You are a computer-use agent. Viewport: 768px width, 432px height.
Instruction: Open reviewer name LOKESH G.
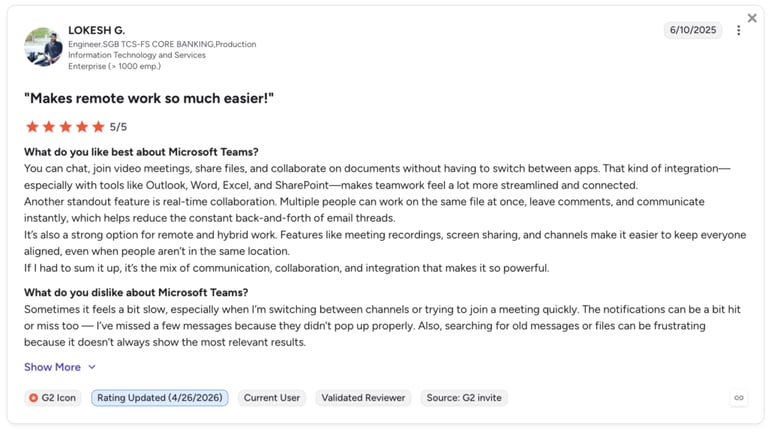pos(96,30)
